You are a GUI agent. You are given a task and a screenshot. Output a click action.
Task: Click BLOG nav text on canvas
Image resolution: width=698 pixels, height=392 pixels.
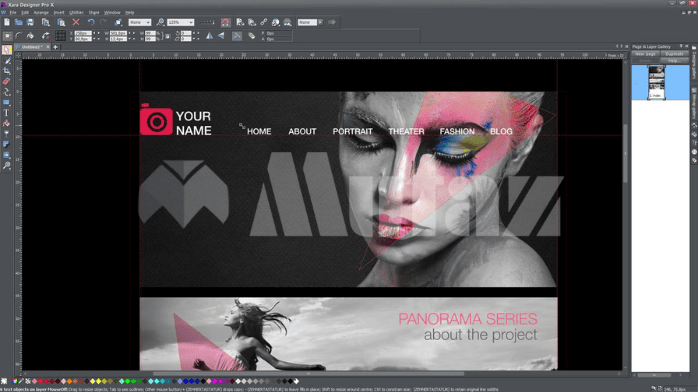tap(501, 131)
